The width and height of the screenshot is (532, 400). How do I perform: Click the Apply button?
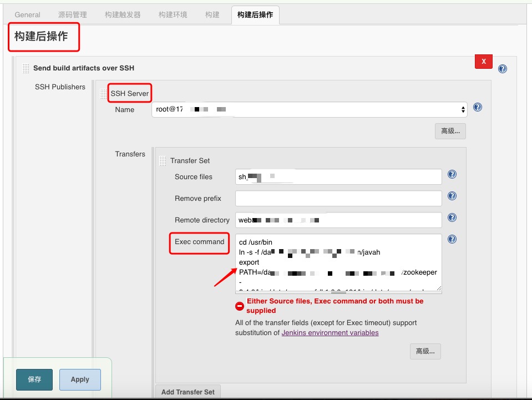[80, 379]
